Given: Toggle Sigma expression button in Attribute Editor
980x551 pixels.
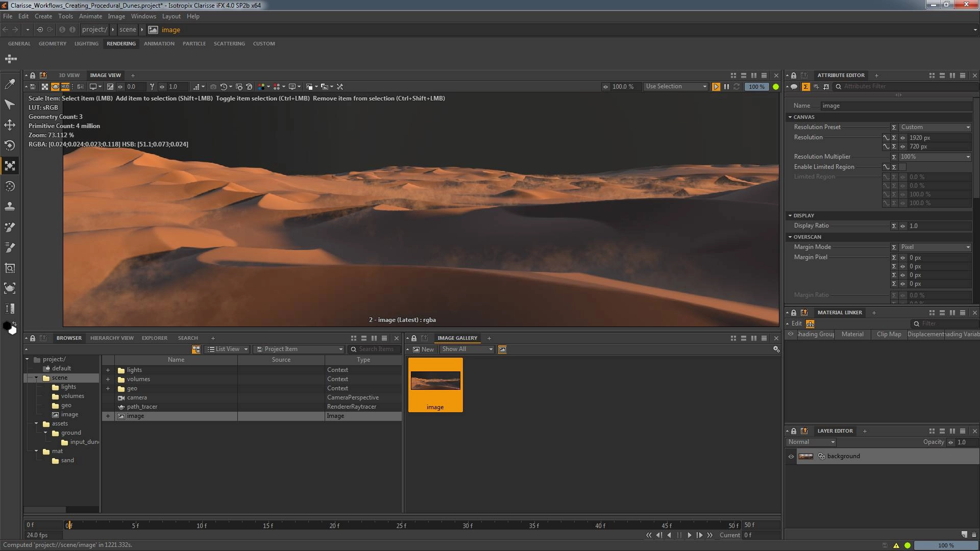Looking at the screenshot, I should point(805,87).
